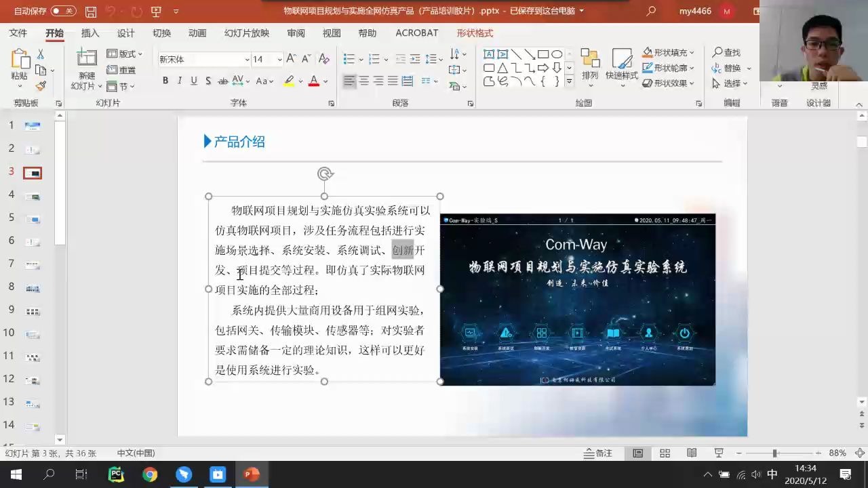
Task: Select the slide 5 thumbnail
Action: point(33,219)
